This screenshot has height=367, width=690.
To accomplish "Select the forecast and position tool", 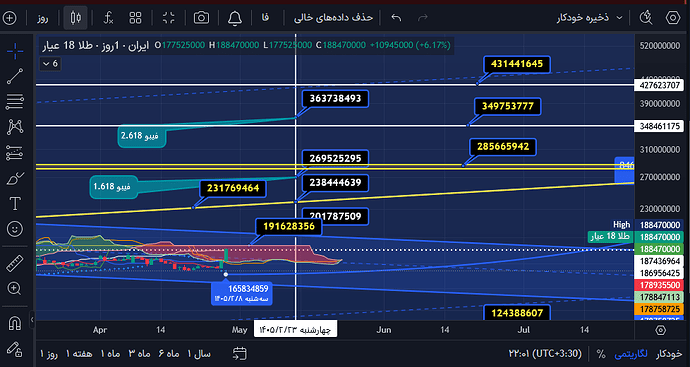I will pyautogui.click(x=15, y=153).
